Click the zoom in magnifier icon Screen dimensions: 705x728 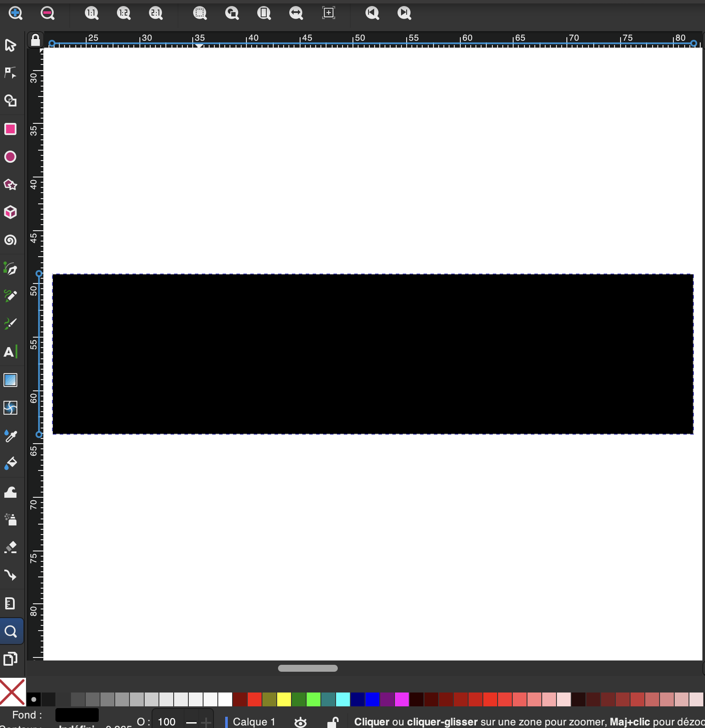click(16, 13)
